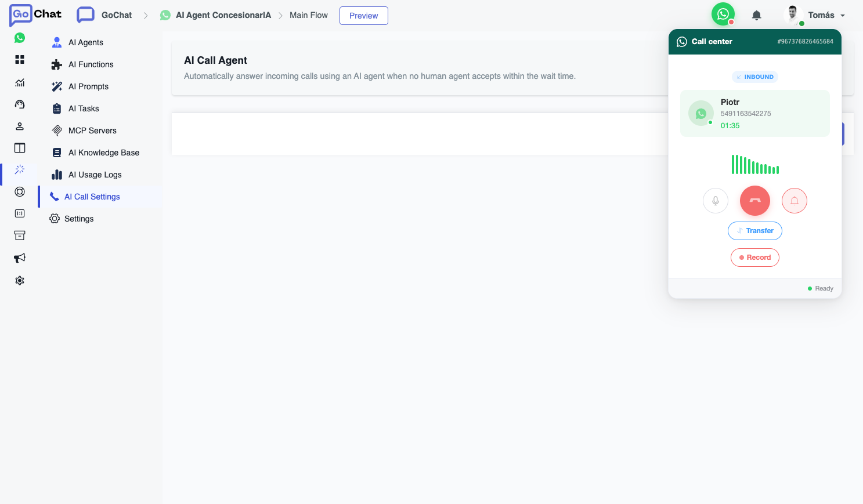The height and width of the screenshot is (504, 863).
Task: Open the dashboard grid icon in the left rail
Action: tap(20, 60)
